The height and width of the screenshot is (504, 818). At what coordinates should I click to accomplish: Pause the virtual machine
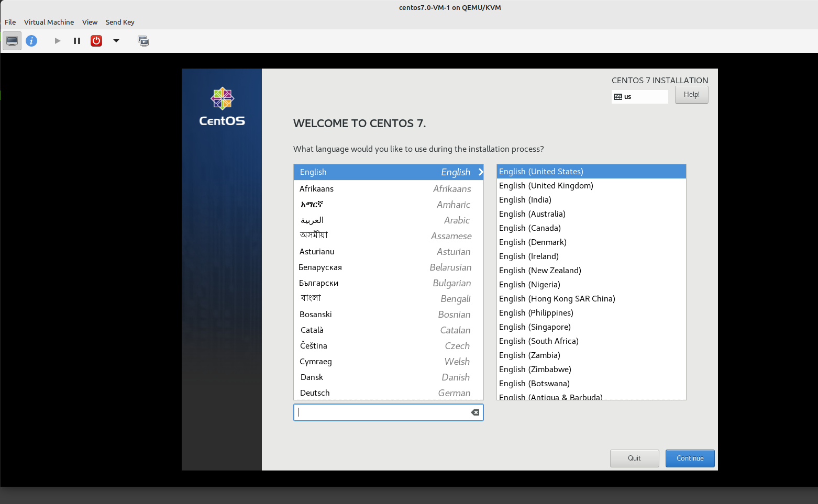pyautogui.click(x=77, y=41)
